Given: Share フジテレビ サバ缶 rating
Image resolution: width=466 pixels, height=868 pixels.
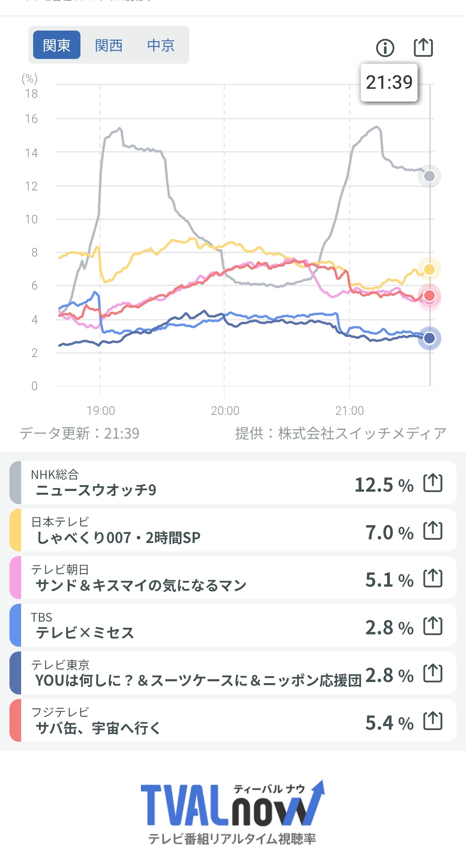Looking at the screenshot, I should pyautogui.click(x=433, y=721).
